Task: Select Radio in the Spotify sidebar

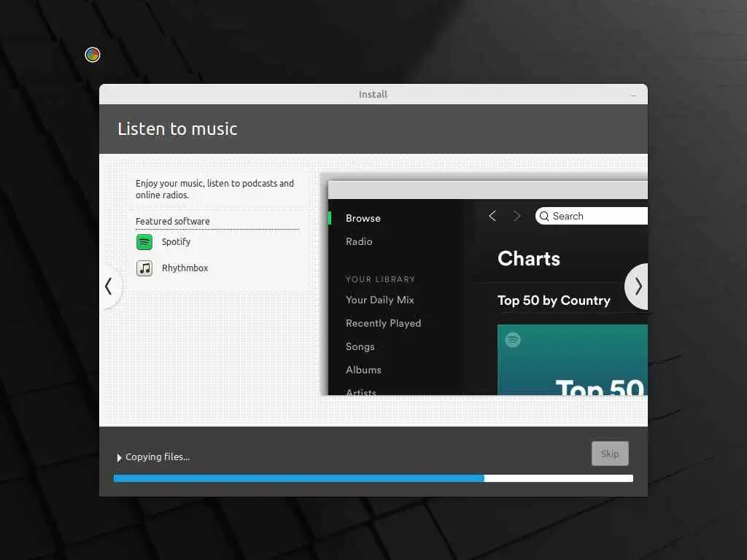Action: pyautogui.click(x=359, y=241)
